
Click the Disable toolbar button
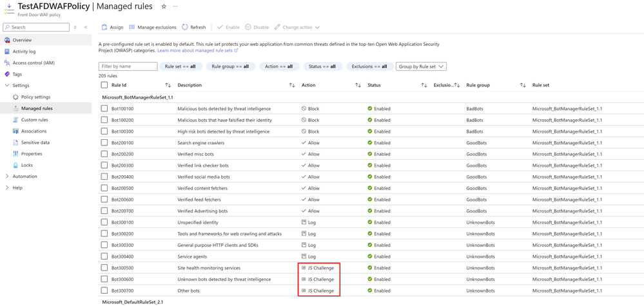coord(257,27)
